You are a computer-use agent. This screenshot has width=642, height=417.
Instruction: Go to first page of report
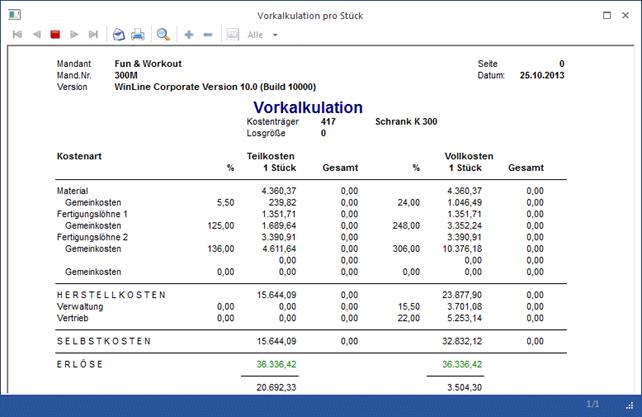[17, 35]
